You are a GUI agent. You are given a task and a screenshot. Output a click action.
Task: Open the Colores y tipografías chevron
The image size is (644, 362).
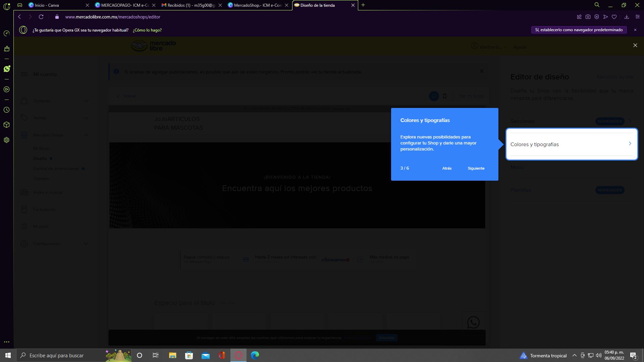pos(630,144)
